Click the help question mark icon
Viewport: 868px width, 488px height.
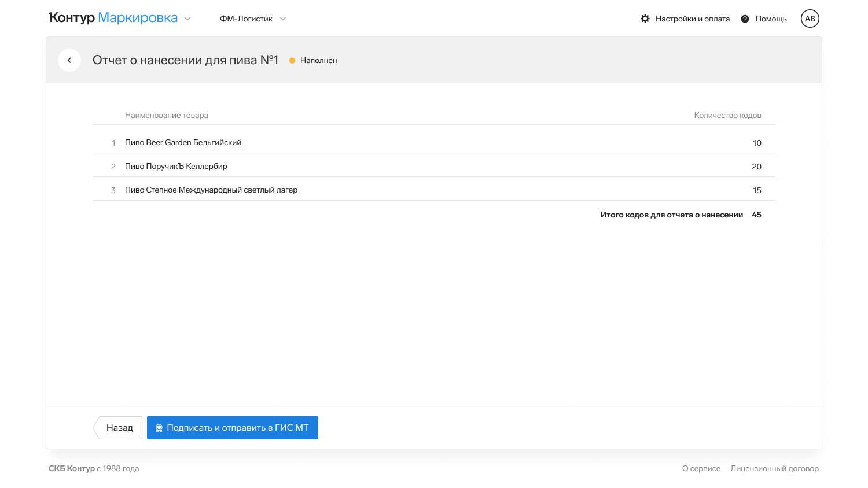745,19
